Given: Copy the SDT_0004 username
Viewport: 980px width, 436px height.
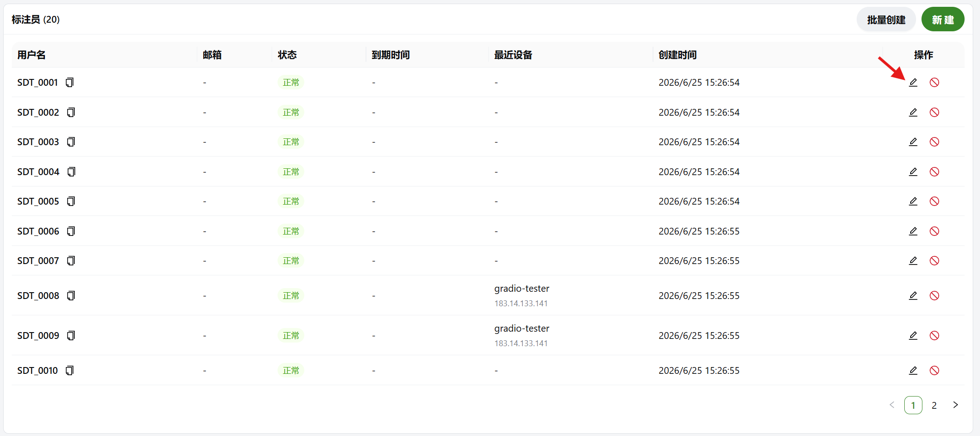Looking at the screenshot, I should [x=71, y=171].
